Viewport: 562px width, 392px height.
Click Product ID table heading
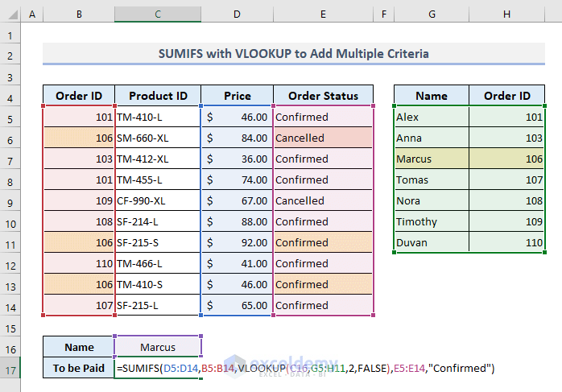point(158,96)
